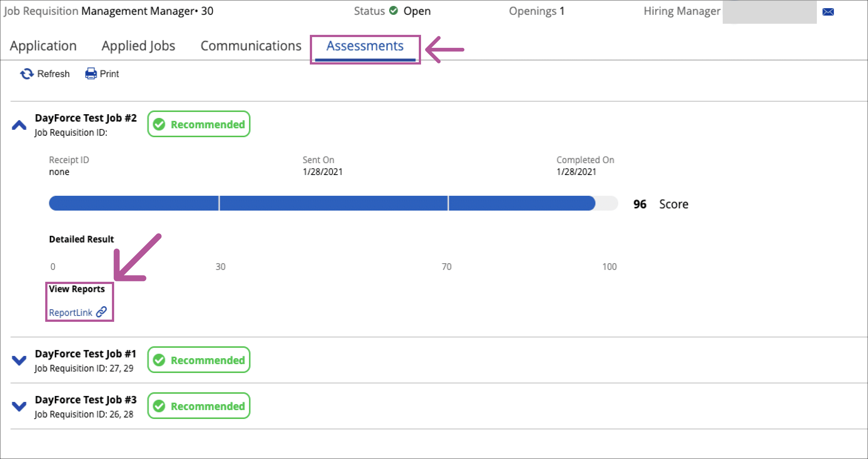Open the Applied Jobs tab
The image size is (868, 459).
pos(138,46)
